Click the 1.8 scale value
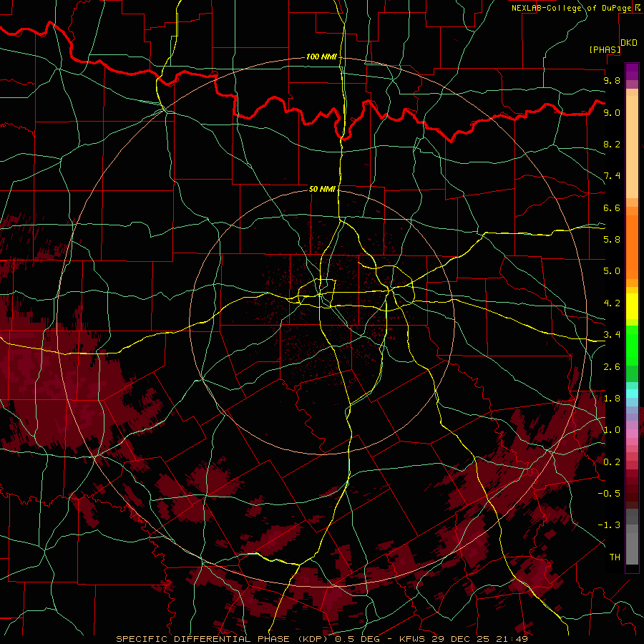 612,399
